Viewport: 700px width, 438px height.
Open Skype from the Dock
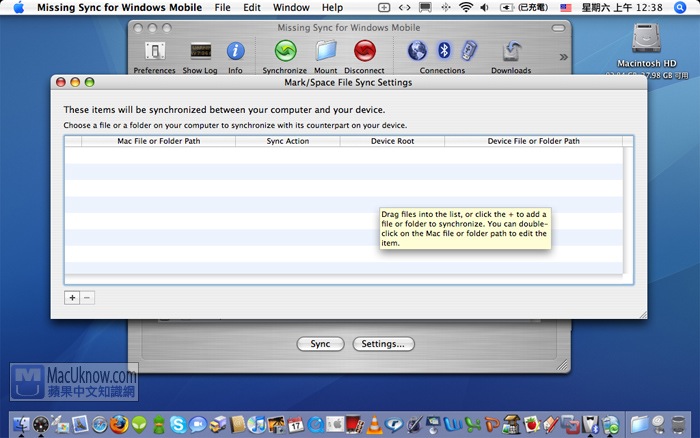coord(178,424)
